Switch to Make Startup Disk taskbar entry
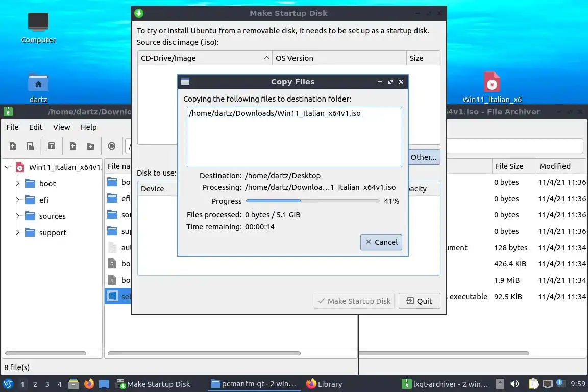This screenshot has width=588, height=392. (154, 384)
